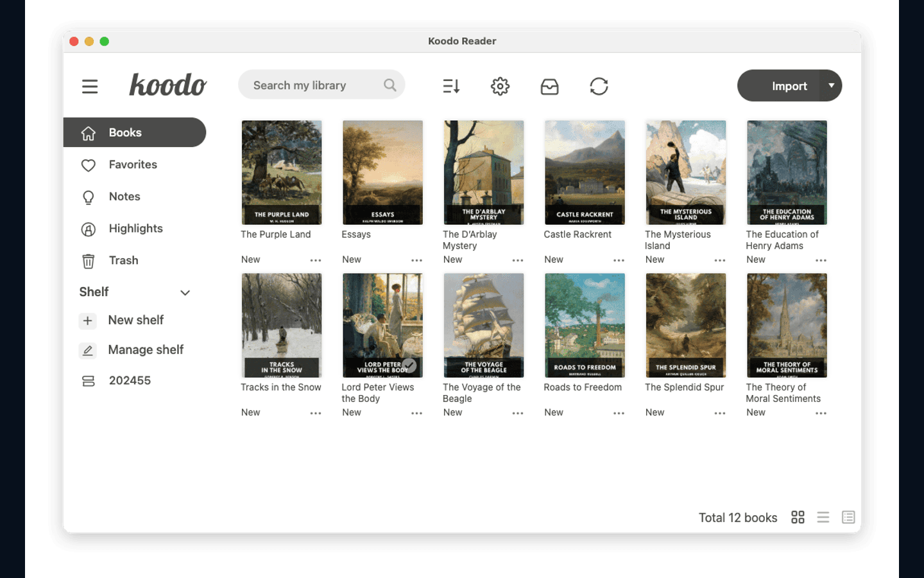This screenshot has height=578, width=924.
Task: Open more options for The Purple Land
Action: pyautogui.click(x=316, y=260)
